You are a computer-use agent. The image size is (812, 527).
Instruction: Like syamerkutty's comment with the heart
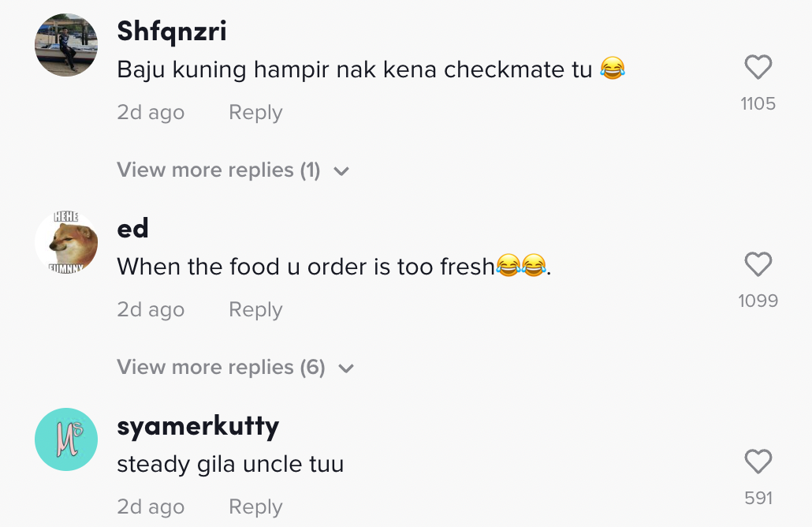point(758,462)
